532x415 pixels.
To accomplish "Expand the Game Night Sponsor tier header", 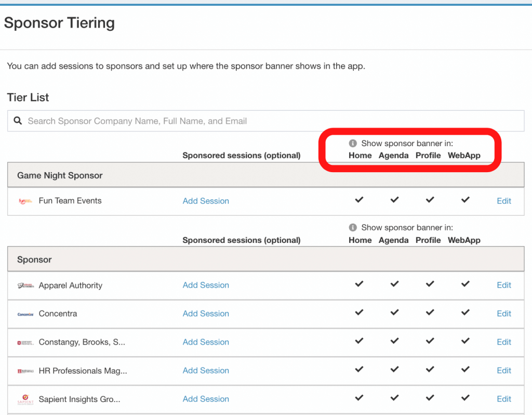I will (x=60, y=175).
